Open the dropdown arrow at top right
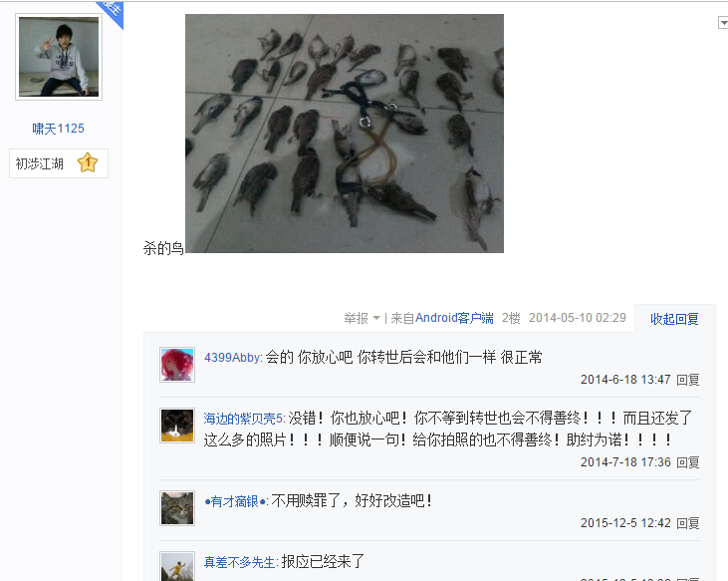Screen dimensions: 728x581 [x=723, y=22]
